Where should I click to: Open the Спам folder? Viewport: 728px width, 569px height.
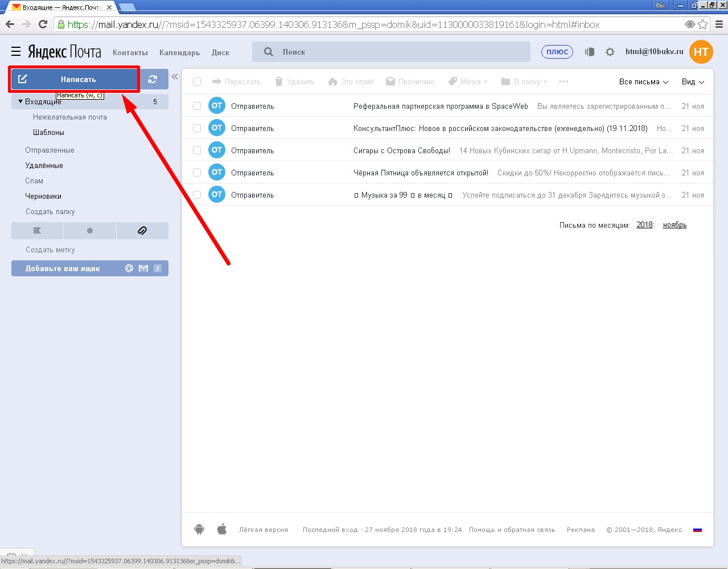point(34,181)
